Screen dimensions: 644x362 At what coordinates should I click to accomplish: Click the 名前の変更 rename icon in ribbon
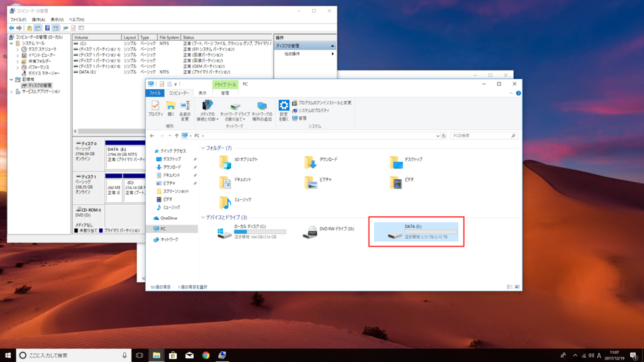point(185,111)
